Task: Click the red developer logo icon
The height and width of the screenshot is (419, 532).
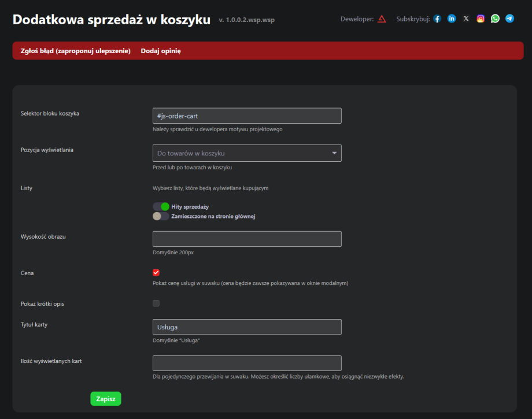Action: click(x=382, y=18)
